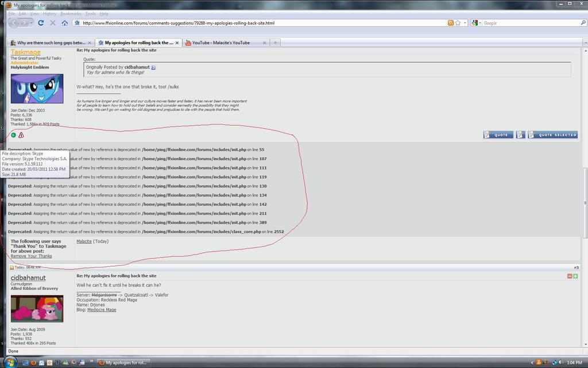The image size is (588, 368).
Task: Click the browser Reload button
Action: click(41, 23)
